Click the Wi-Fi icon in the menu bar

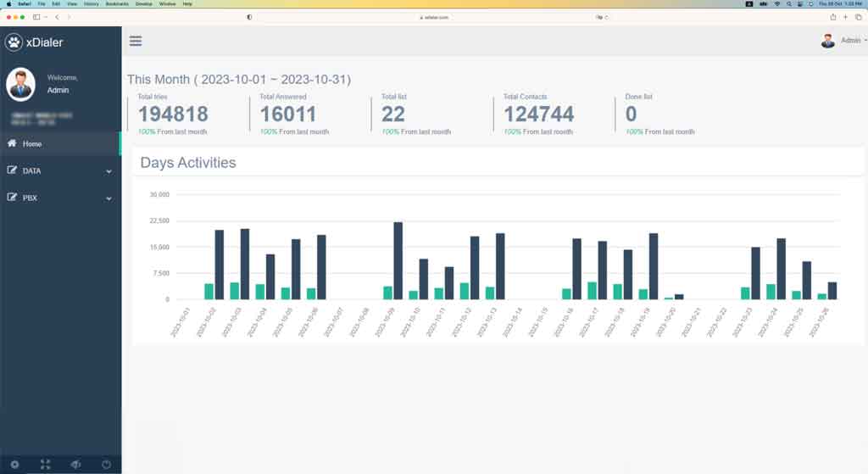[776, 3]
